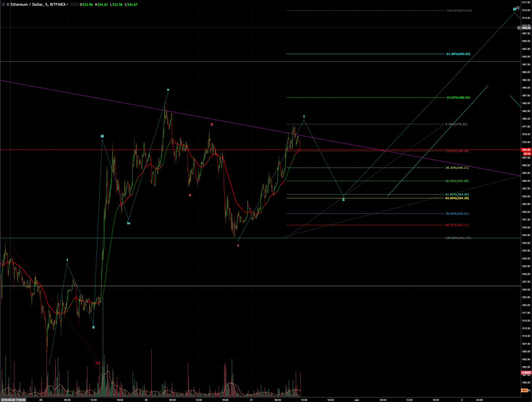
Task: Click the Jun date on time axis
Action: pos(356,400)
